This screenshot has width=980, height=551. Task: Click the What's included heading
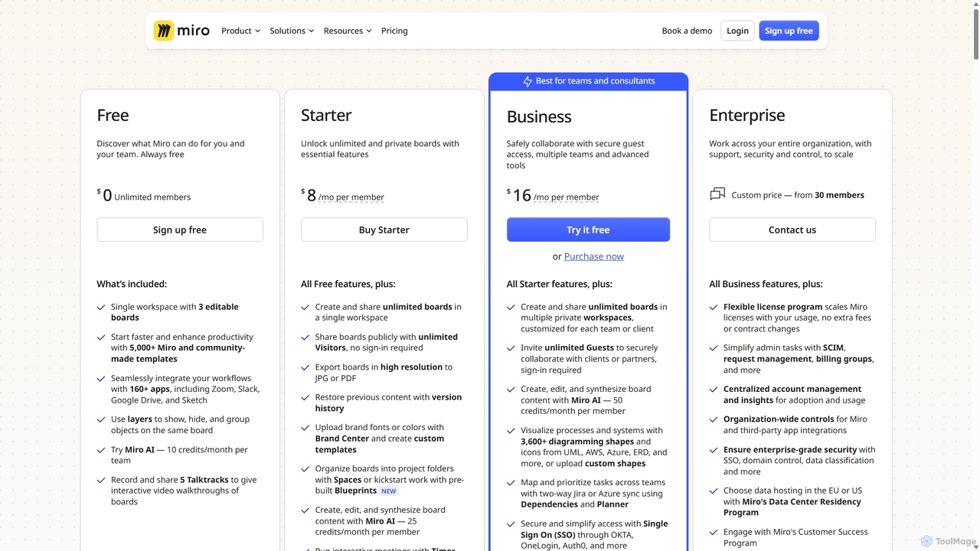pyautogui.click(x=132, y=284)
